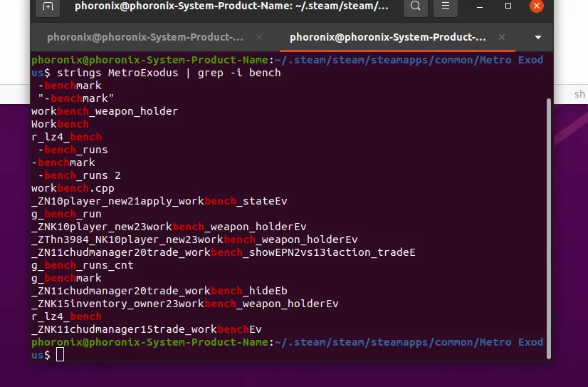Maximize the terminal window
This screenshot has height=387, width=588.
508,6
